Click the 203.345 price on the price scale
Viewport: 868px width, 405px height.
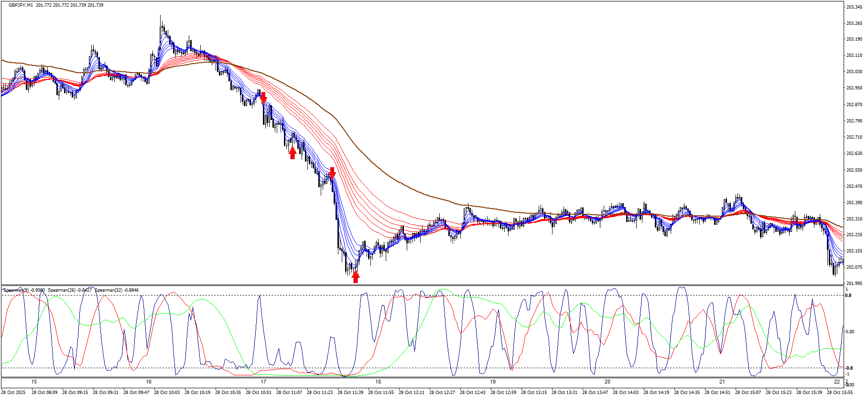(854, 7)
